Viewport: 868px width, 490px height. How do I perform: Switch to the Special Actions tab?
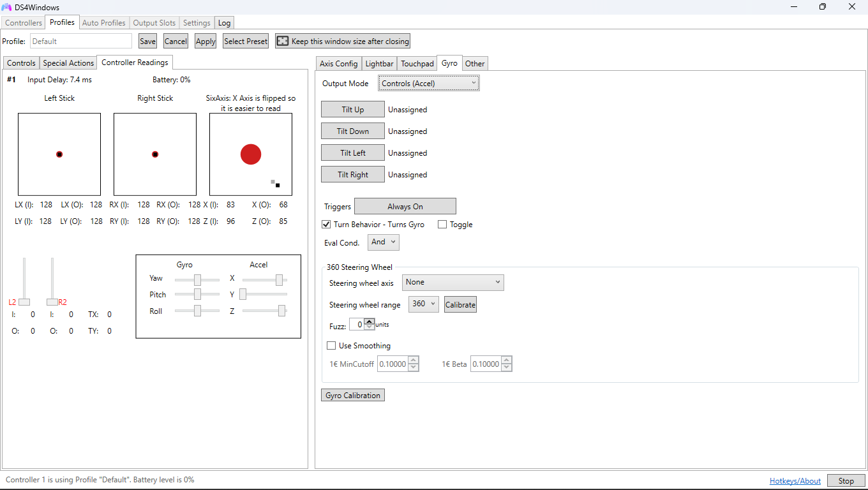coord(68,63)
